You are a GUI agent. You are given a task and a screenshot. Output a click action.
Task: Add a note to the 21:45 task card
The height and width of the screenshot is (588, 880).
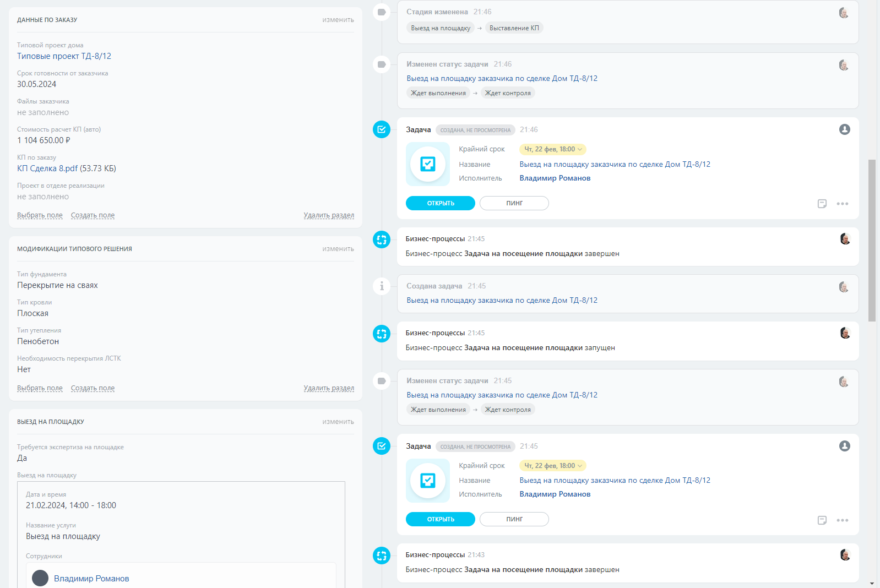coord(822,520)
